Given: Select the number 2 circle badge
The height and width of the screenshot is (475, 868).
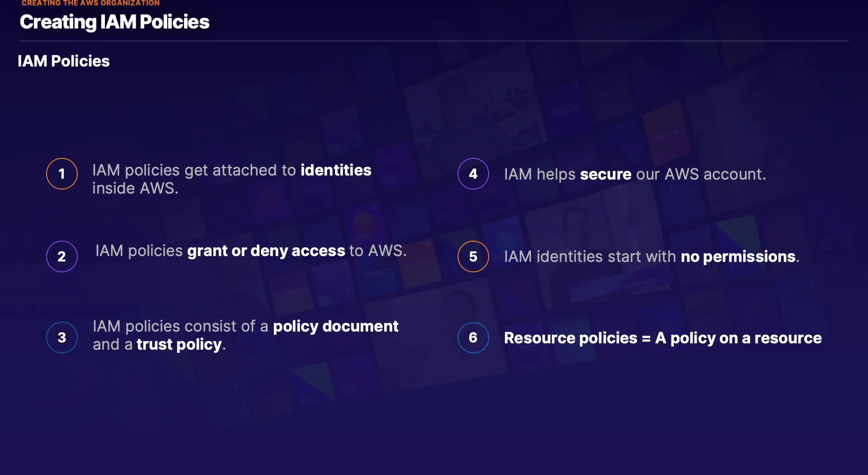Looking at the screenshot, I should pos(62,256).
